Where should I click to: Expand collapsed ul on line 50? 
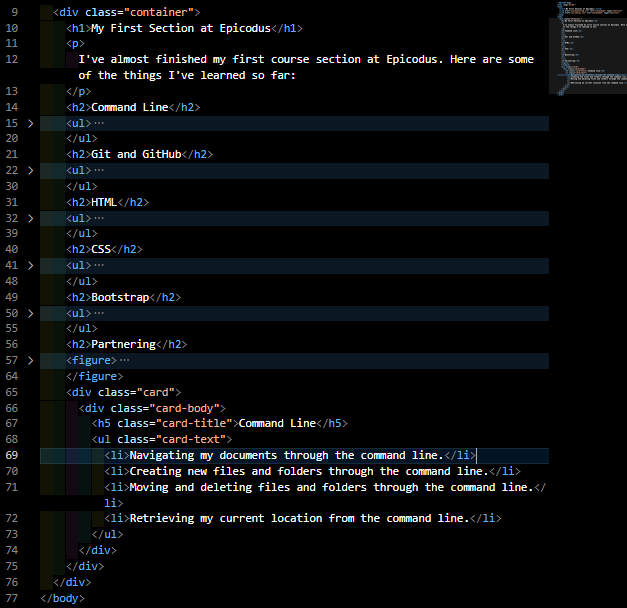click(x=30, y=313)
